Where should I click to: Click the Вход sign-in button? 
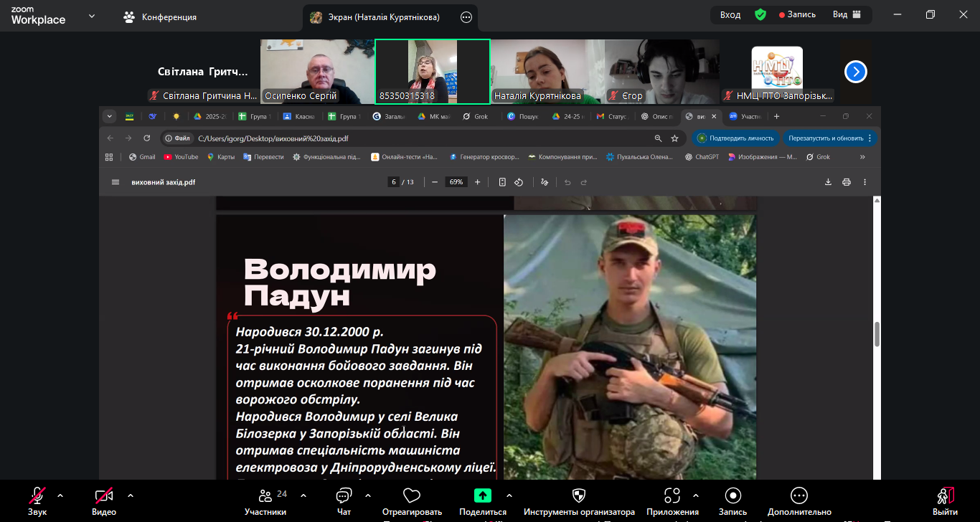[730, 15]
